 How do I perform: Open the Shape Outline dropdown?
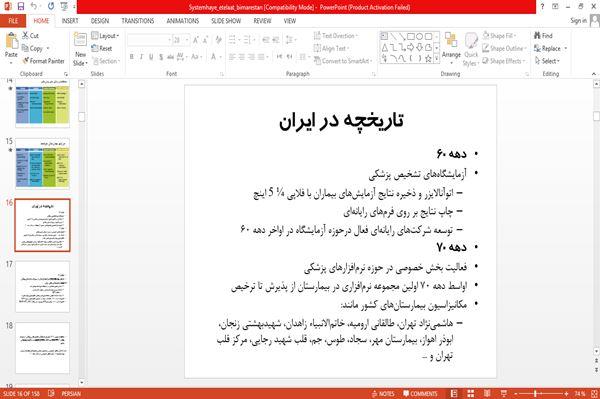pos(504,48)
